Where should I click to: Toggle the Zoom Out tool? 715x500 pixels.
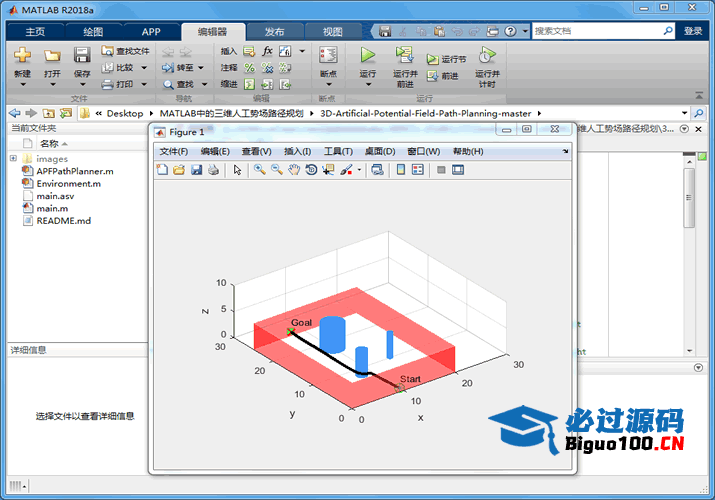tap(277, 170)
